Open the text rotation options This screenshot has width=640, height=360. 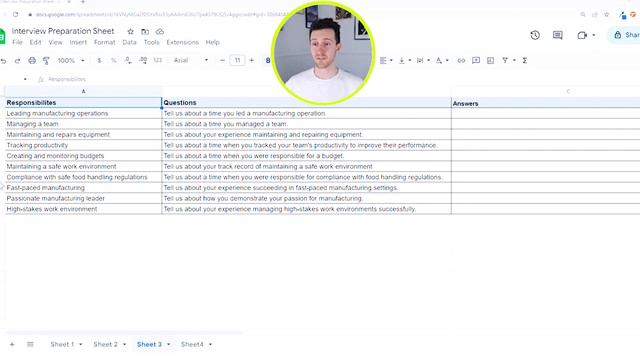pos(442,60)
